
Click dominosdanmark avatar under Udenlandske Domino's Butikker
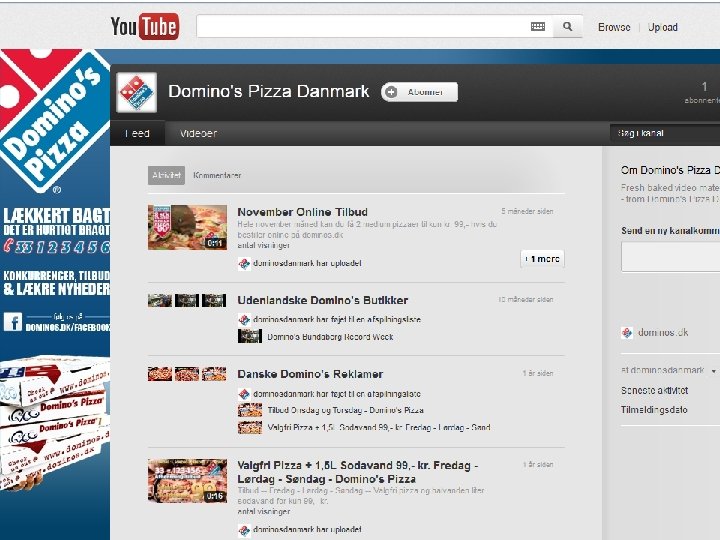point(244,320)
